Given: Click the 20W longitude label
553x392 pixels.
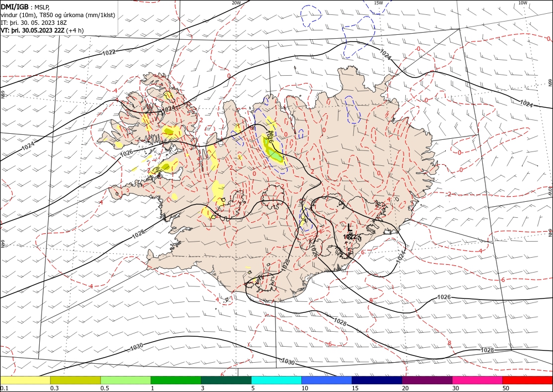Looking at the screenshot, I should pos(236,3).
